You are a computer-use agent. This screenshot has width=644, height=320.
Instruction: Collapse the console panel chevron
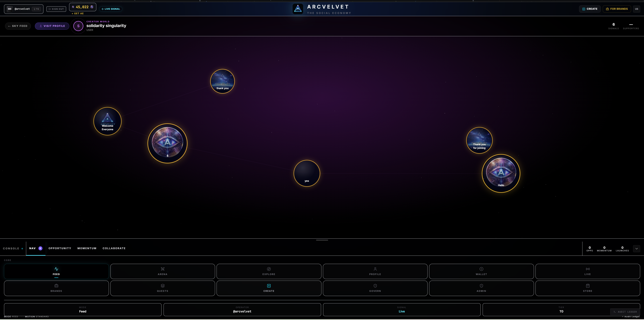636,249
